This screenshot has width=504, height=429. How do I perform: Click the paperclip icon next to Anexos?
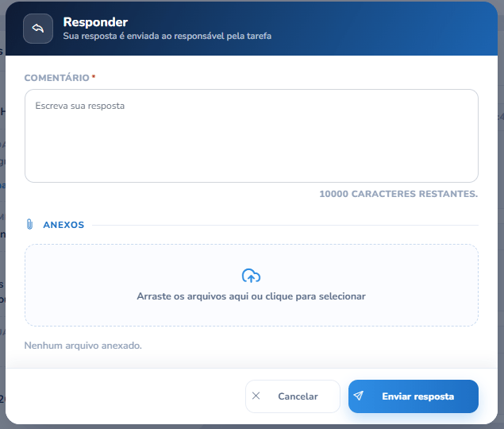29,224
